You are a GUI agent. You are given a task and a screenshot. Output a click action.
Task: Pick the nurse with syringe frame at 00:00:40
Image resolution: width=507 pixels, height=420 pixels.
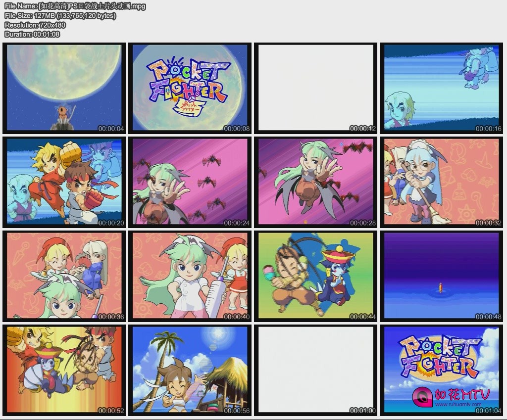[x=190, y=276]
